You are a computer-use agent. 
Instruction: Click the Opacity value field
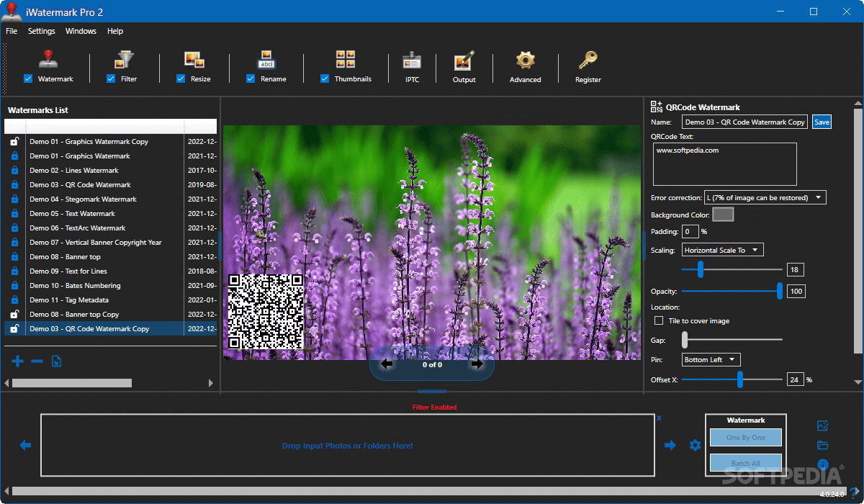[x=796, y=292]
